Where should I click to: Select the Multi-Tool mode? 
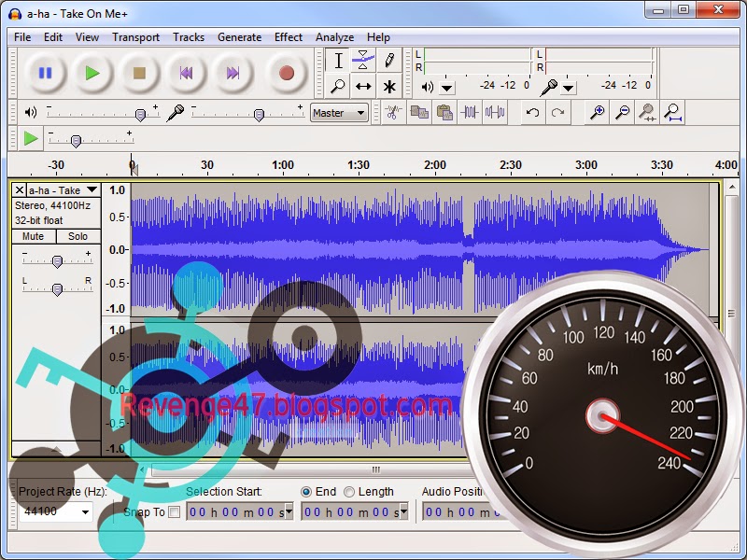point(389,86)
